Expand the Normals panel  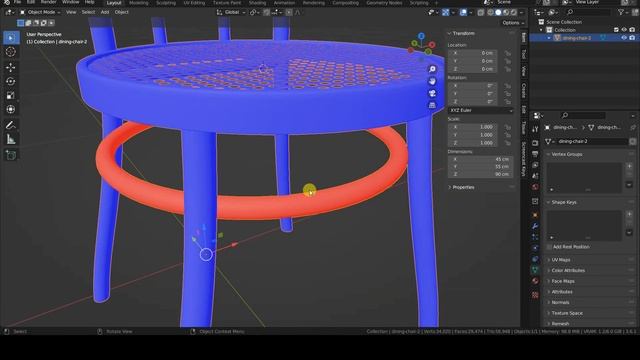pos(560,303)
